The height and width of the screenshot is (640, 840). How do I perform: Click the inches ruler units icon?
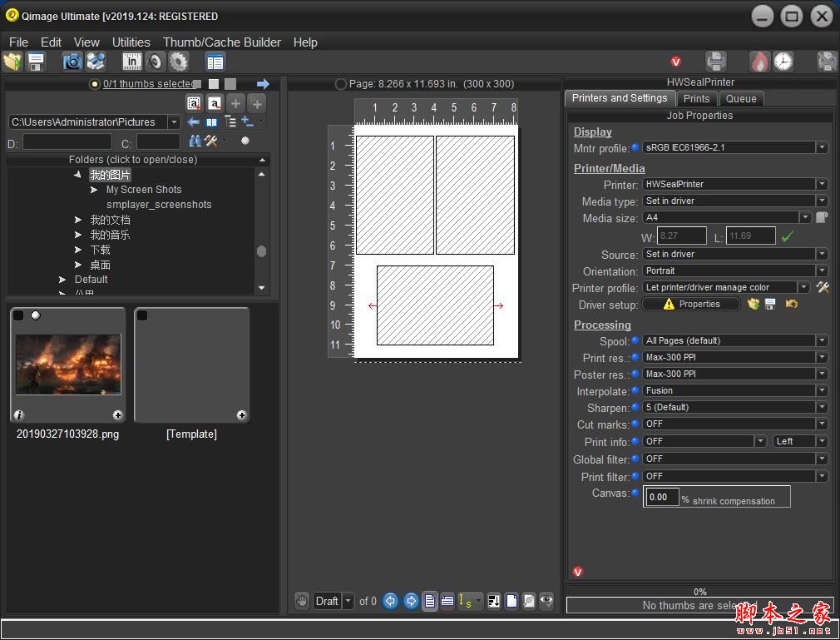[132, 62]
